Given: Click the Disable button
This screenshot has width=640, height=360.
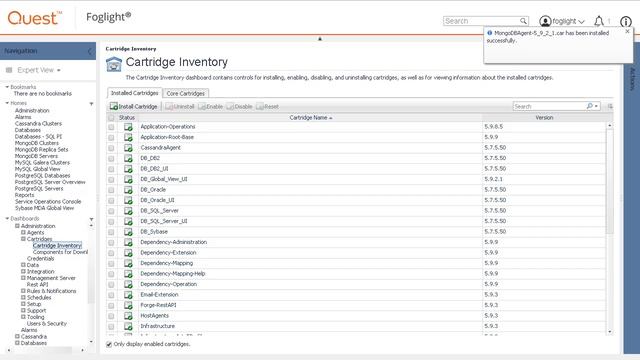Looking at the screenshot, I should [240, 107].
